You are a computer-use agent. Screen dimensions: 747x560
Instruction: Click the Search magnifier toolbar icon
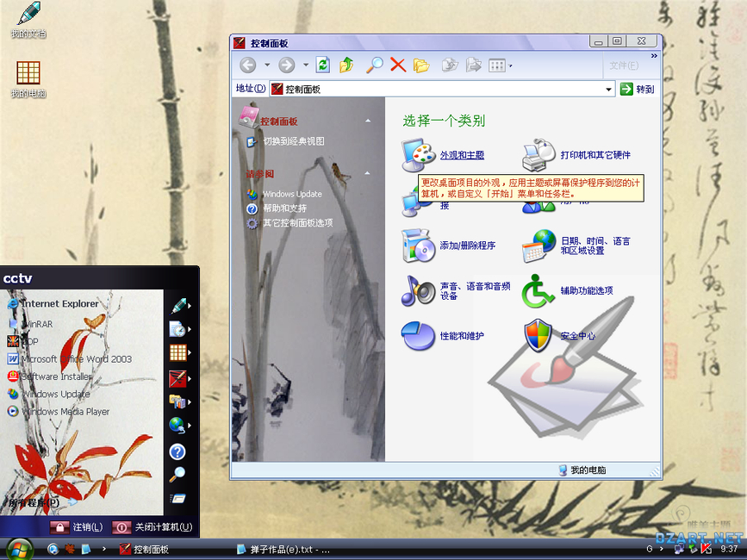pyautogui.click(x=375, y=65)
